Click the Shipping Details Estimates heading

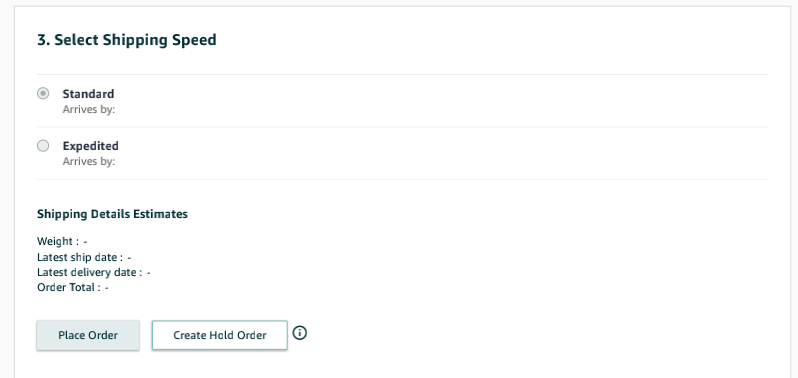pos(112,214)
